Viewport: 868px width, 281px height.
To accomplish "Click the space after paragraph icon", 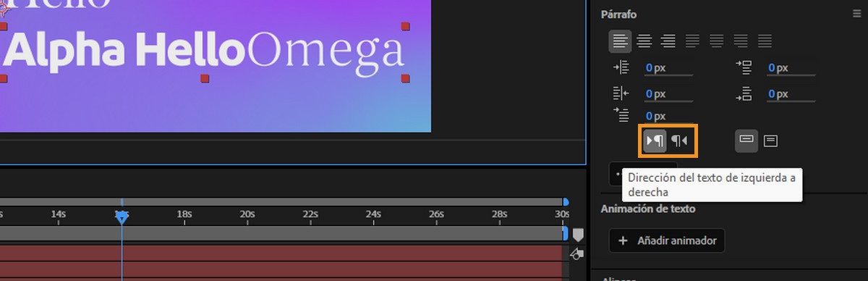I will [x=744, y=93].
